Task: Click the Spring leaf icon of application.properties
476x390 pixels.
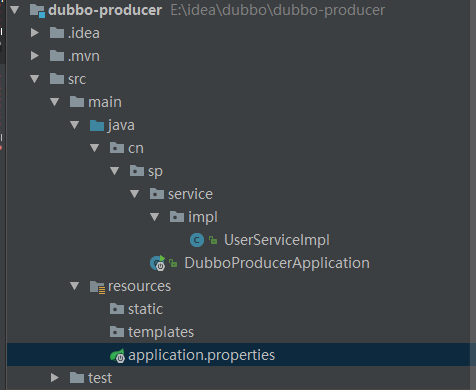Action: point(117,356)
